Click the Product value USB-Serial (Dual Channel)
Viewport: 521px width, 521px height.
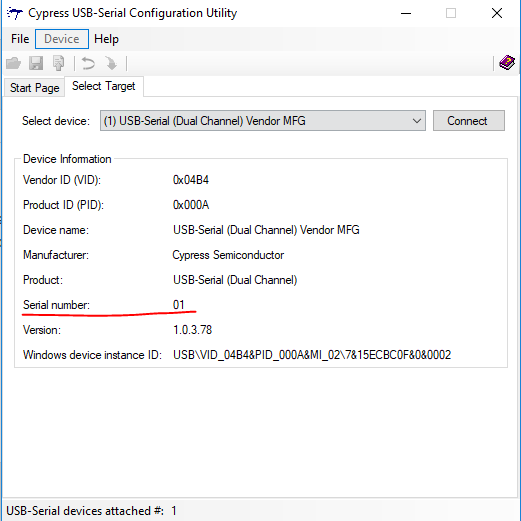tap(235, 280)
